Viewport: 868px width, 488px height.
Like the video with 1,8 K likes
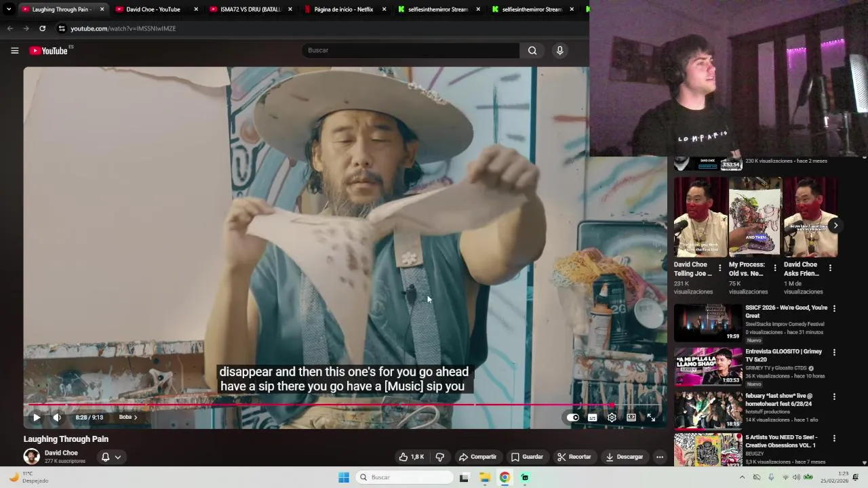(x=411, y=457)
